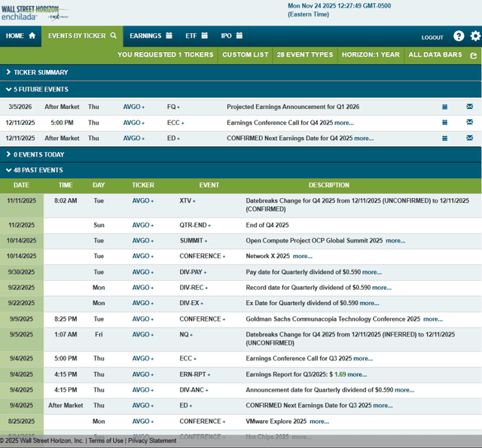
Task: Go to the Home tab
Action: 20,35
